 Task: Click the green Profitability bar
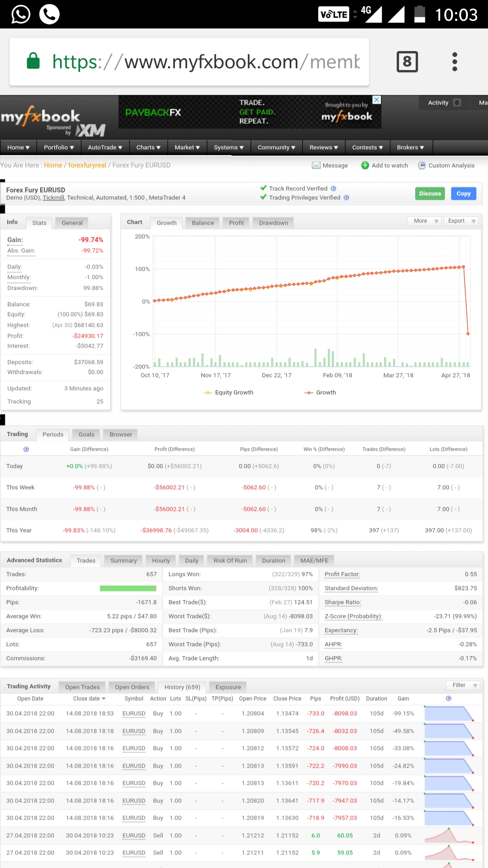tap(128, 588)
